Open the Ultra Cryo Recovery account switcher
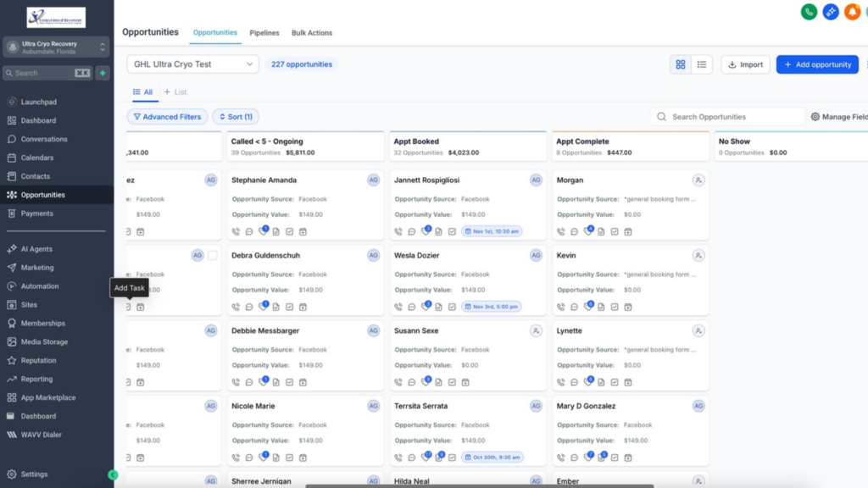 56,47
